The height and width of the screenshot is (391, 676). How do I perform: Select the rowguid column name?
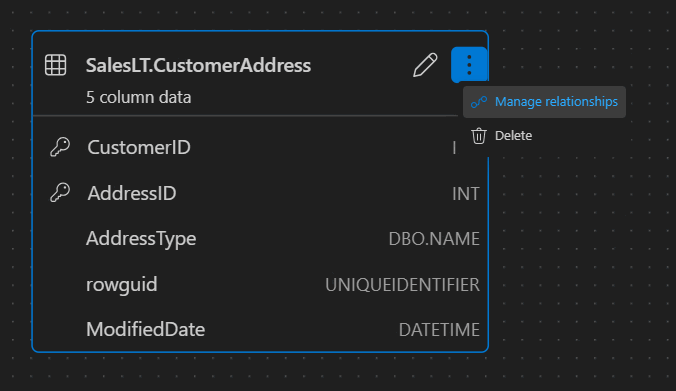pos(122,285)
